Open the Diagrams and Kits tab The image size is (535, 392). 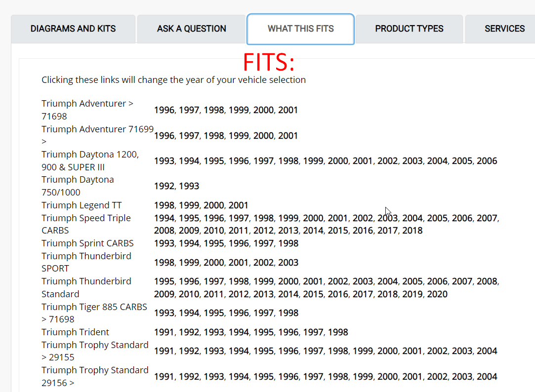[x=73, y=29]
